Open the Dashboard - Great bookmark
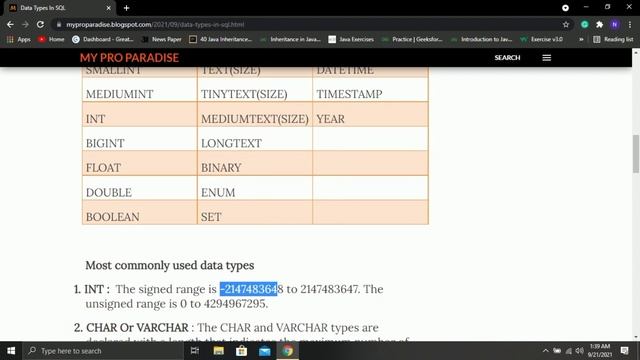Viewport: 640px width, 360px height. point(103,39)
